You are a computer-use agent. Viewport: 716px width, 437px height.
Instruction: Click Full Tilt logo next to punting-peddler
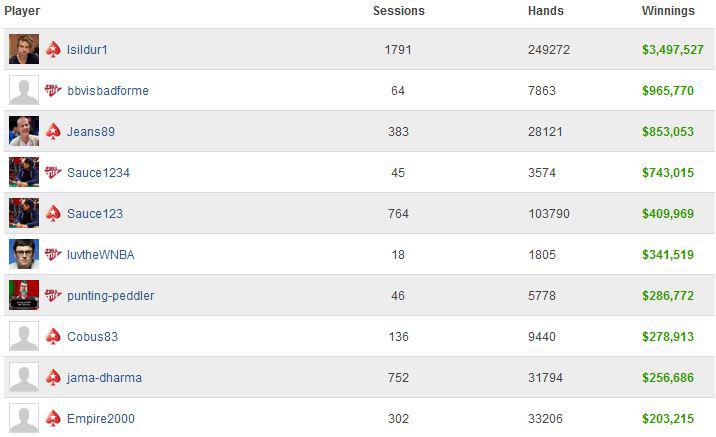pyautogui.click(x=53, y=295)
